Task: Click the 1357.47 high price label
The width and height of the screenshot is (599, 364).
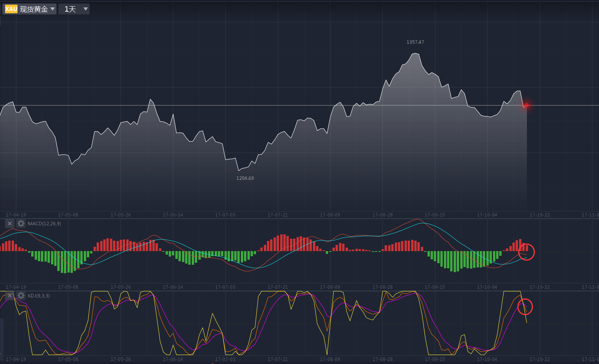Action: 415,42
